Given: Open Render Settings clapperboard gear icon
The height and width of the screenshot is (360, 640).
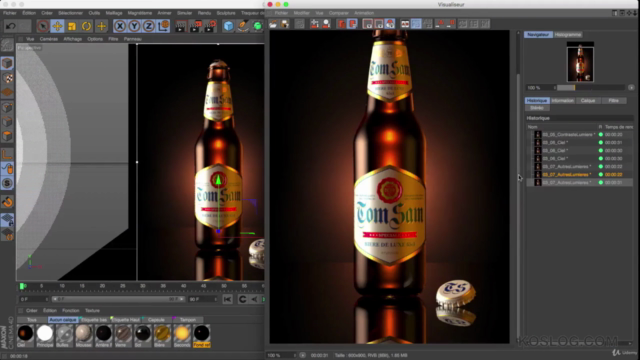Looking at the screenshot, I should [x=210, y=26].
